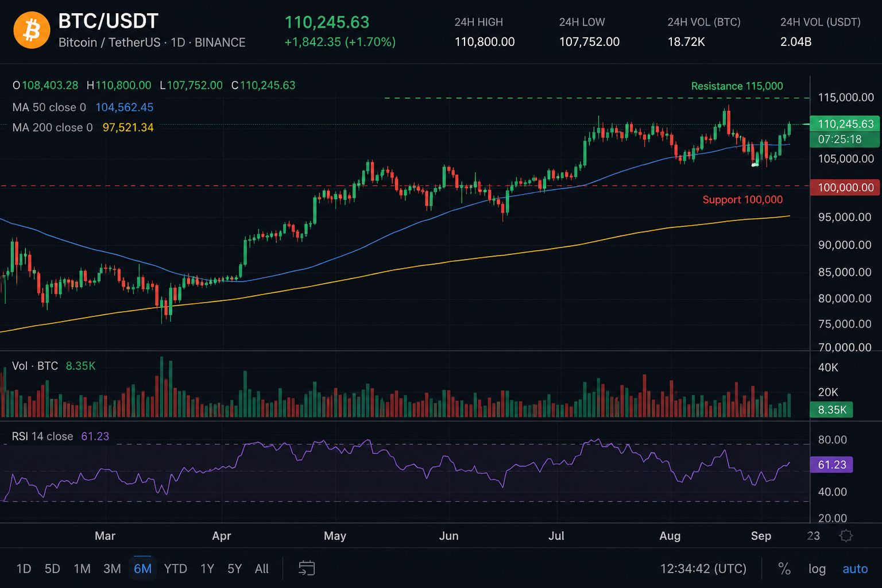
Task: Switch to the 3M time range
Action: tap(112, 568)
